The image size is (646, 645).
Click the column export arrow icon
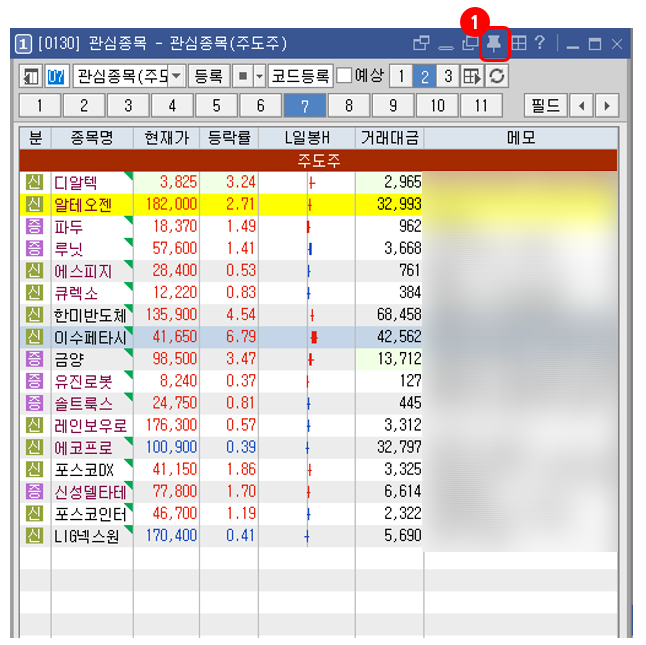coord(472,76)
